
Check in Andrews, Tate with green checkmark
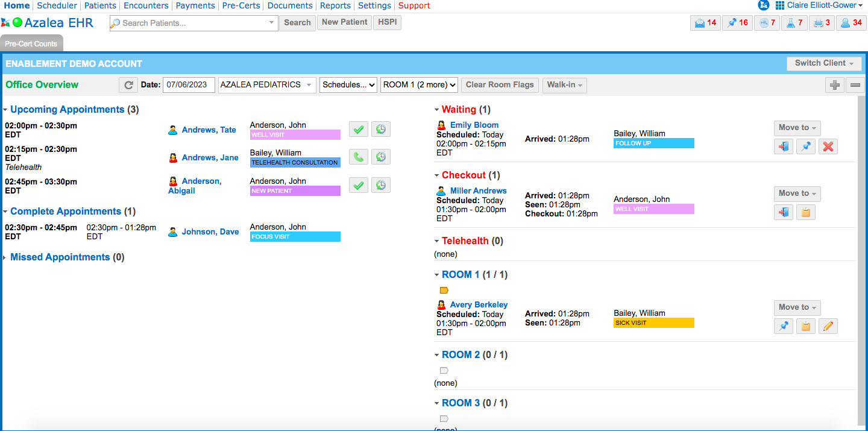click(359, 129)
